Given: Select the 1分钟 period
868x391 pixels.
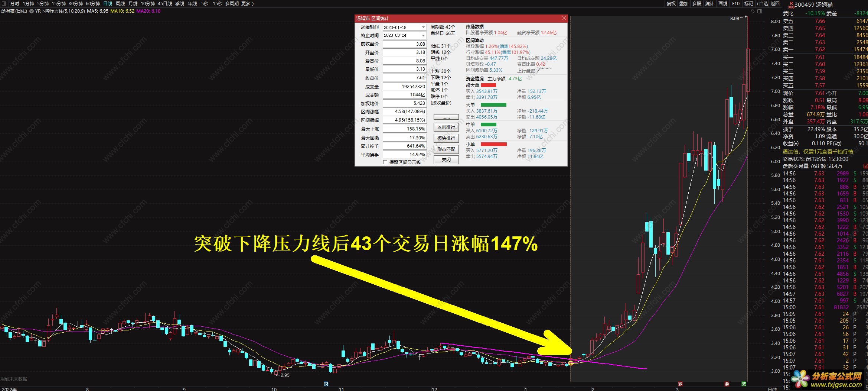Looking at the screenshot, I should coord(28,3).
